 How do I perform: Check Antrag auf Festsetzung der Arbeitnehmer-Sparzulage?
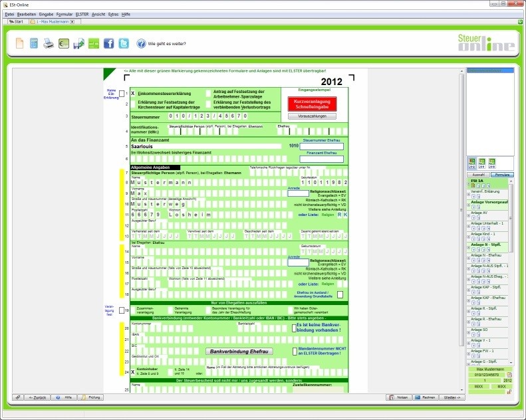[x=208, y=94]
